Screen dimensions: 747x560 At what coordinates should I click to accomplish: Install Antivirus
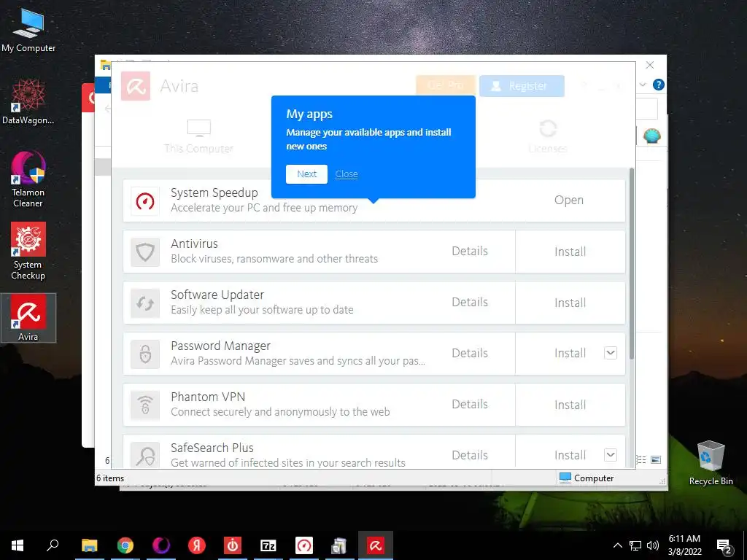coord(570,252)
